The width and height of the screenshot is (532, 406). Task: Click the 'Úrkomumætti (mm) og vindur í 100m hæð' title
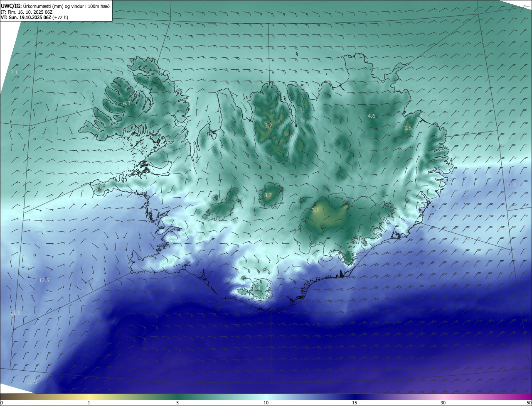(x=66, y=6)
